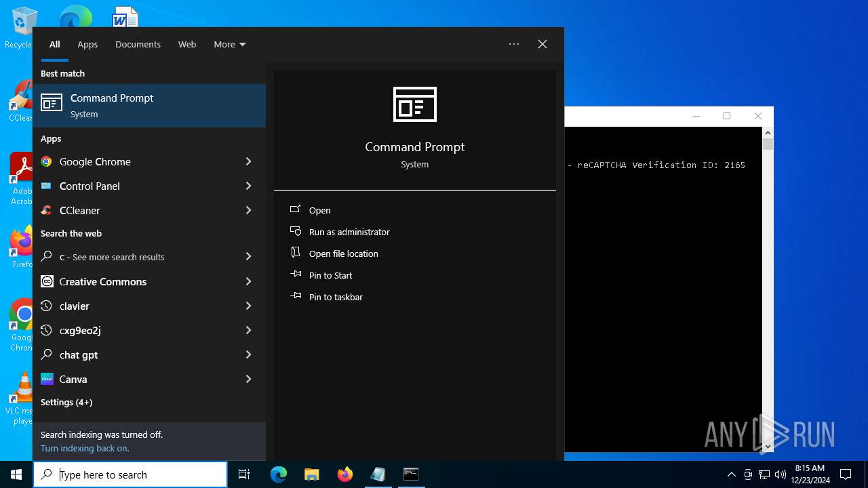Screen dimensions: 868x488
Task: Select the Control Panel app icon in results
Action: point(46,186)
